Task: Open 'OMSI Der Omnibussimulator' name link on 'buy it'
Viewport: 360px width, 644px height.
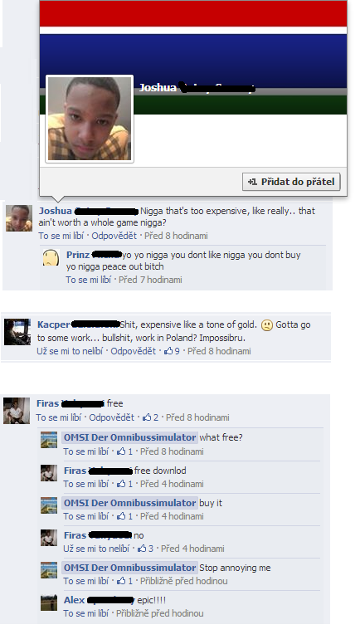Action: [129, 503]
